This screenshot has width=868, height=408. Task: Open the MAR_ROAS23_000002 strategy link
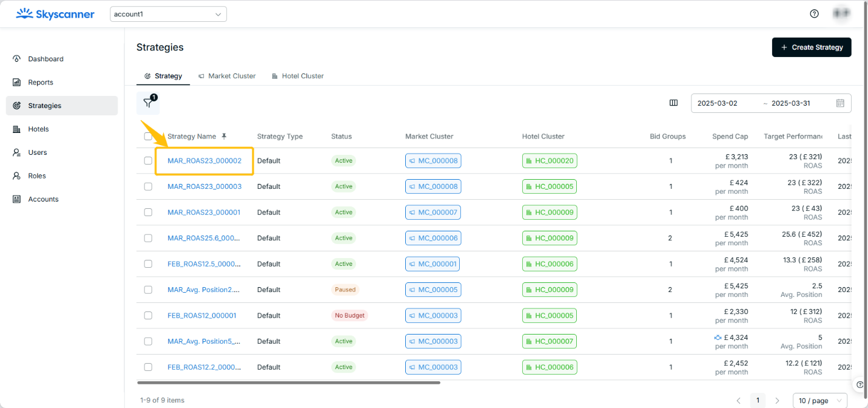(204, 161)
